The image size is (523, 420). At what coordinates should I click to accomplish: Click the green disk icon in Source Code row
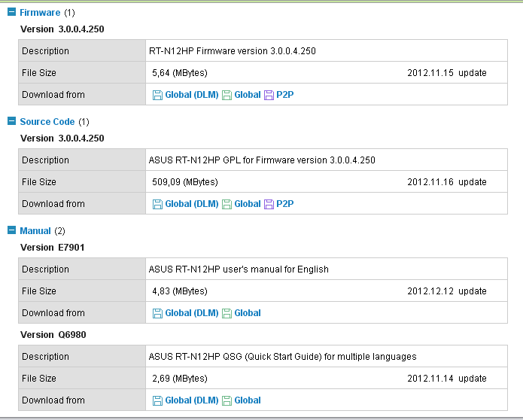pyautogui.click(x=227, y=204)
